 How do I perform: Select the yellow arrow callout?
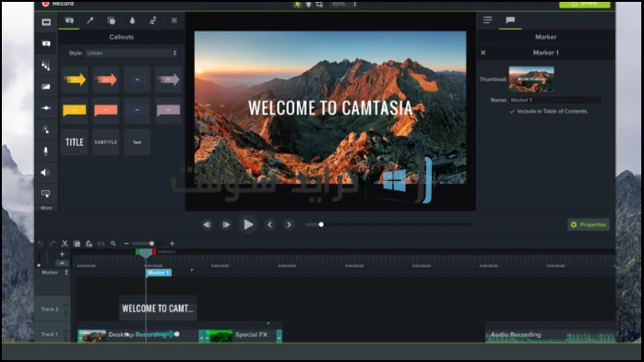click(x=75, y=79)
